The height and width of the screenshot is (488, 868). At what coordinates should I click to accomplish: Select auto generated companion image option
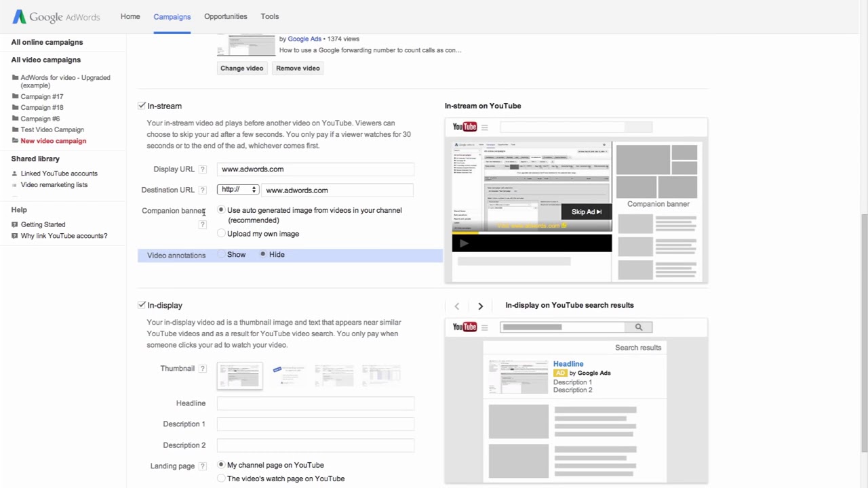point(221,210)
